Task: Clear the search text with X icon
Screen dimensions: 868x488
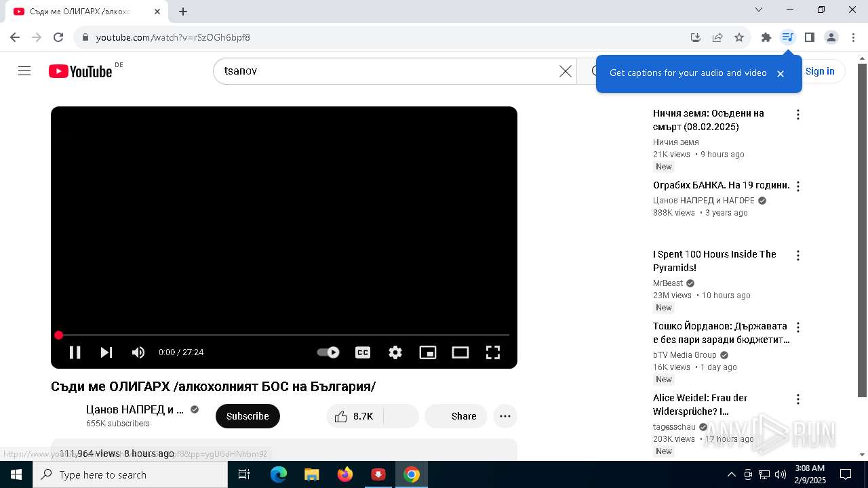Action: (x=566, y=71)
